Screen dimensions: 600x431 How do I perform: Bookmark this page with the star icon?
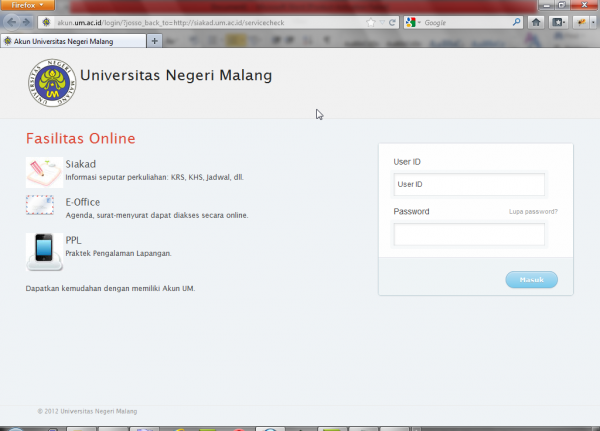(370, 23)
